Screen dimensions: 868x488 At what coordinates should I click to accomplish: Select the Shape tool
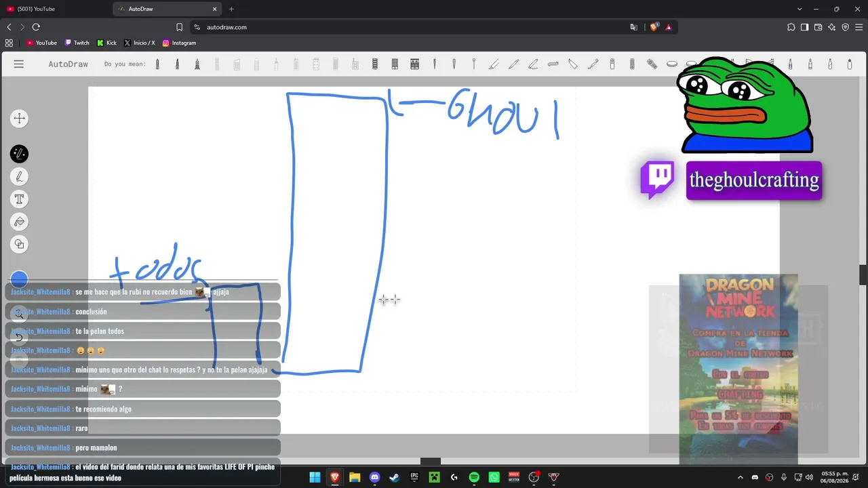tap(19, 244)
